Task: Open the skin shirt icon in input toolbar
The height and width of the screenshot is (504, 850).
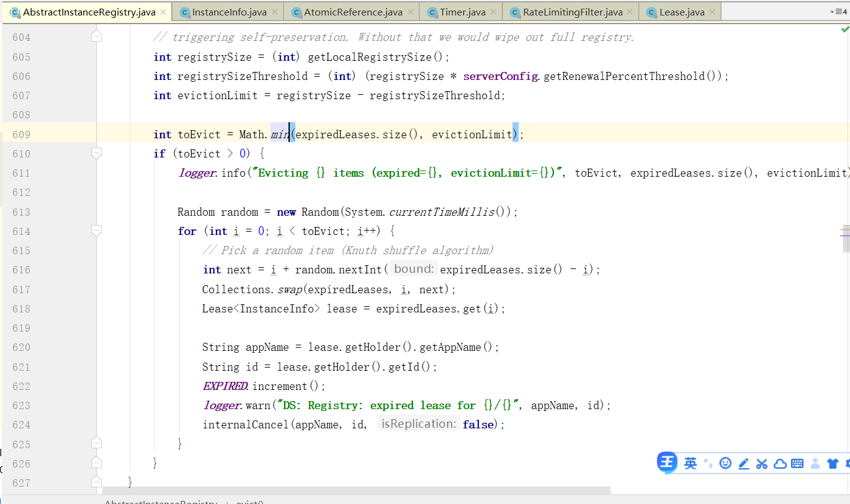Action: (x=833, y=463)
